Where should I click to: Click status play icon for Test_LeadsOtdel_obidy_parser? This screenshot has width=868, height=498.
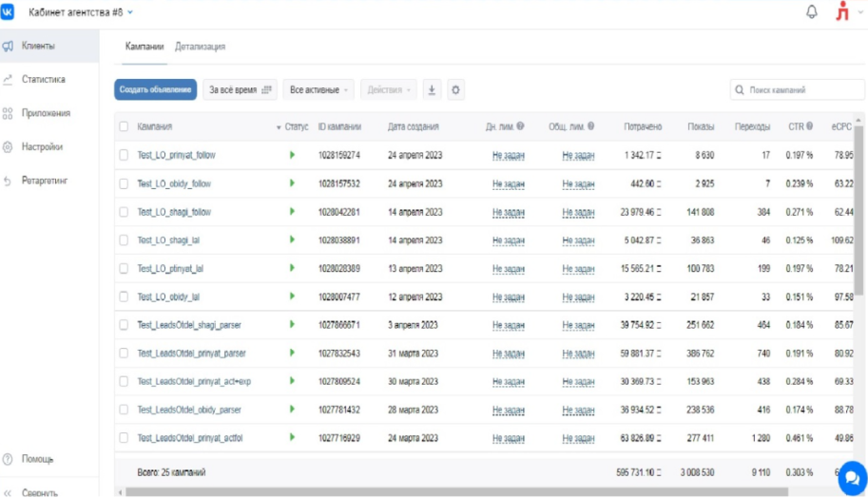292,409
